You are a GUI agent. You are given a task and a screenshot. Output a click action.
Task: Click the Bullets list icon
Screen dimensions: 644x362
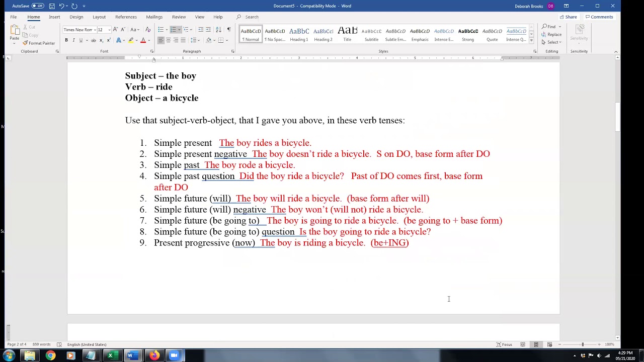click(160, 30)
